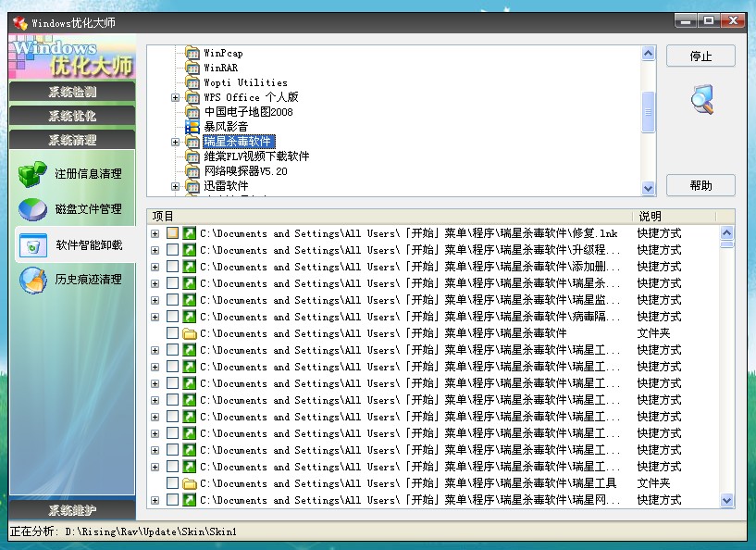The image size is (756, 550).
Task: Click software tree scrollbar up arrow
Action: pos(648,53)
